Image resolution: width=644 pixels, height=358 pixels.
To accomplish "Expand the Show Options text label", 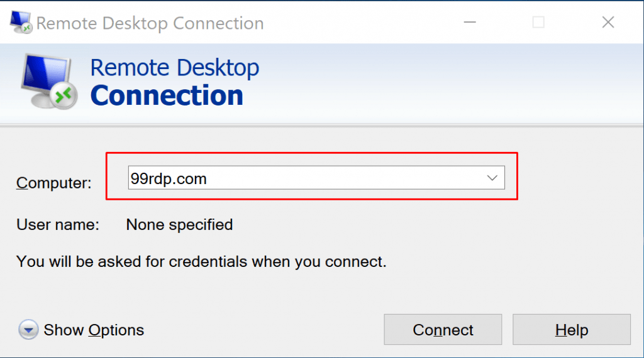I will tap(94, 330).
